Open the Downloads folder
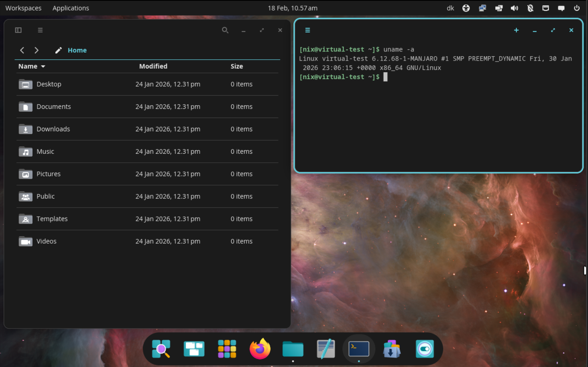 [x=53, y=129]
